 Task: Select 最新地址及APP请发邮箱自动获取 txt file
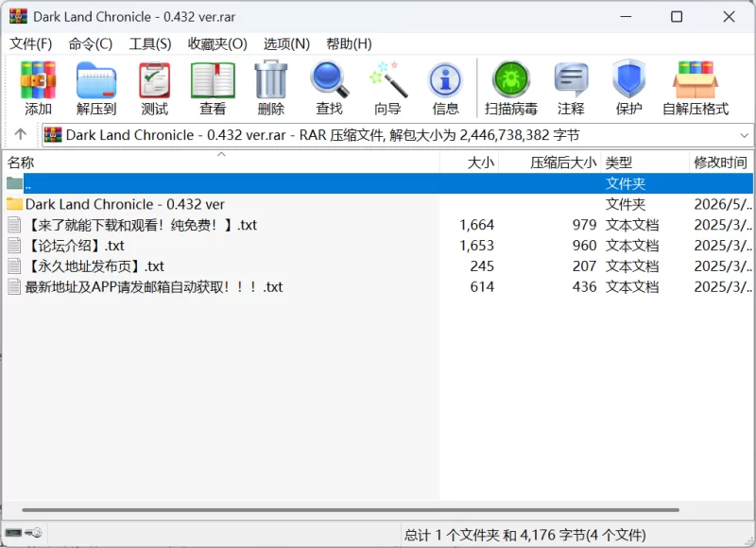pyautogui.click(x=153, y=287)
